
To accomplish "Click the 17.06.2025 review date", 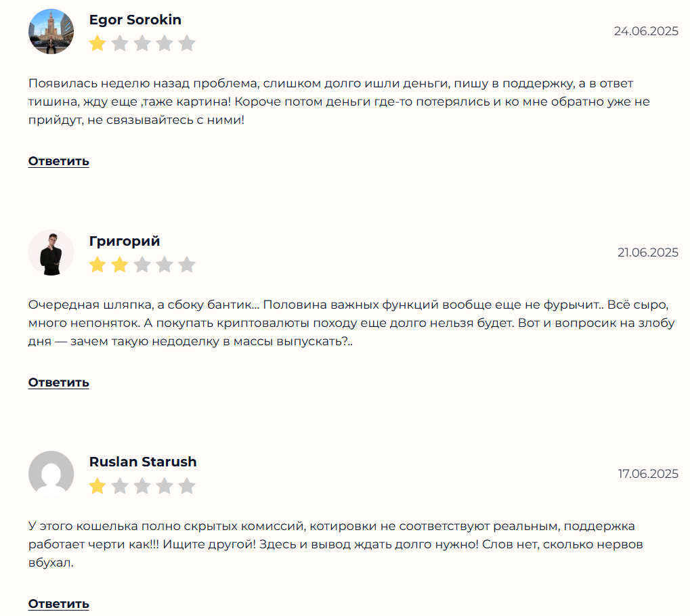I will 648,474.
